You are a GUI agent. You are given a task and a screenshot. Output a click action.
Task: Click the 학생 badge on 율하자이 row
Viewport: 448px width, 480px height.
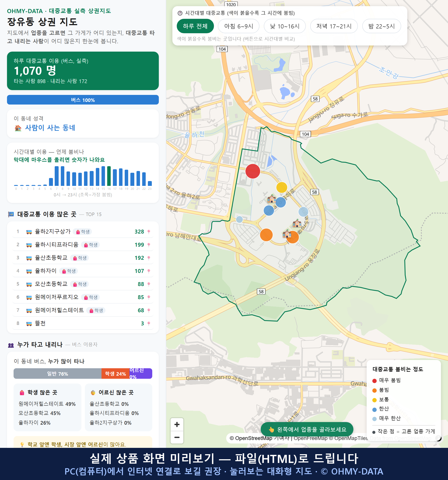tap(69, 271)
